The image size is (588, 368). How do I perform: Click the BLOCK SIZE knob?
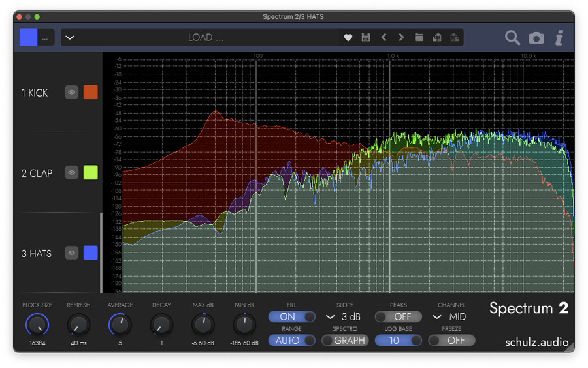[37, 324]
